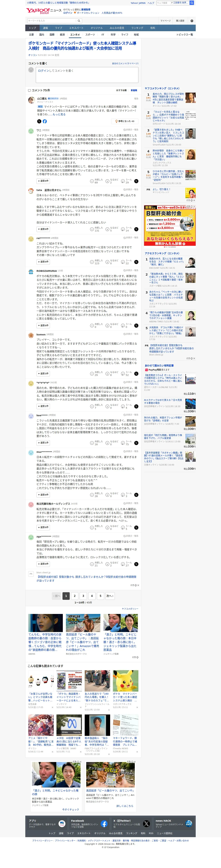Share ROBOZAMURAI's comment via X icon
The height and width of the screenshot is (868, 221).
[x=136, y=325]
